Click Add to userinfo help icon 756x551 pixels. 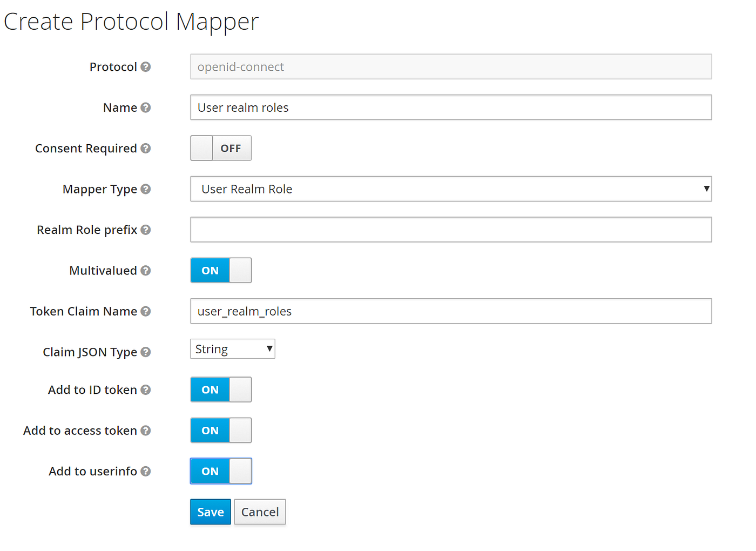click(x=146, y=471)
